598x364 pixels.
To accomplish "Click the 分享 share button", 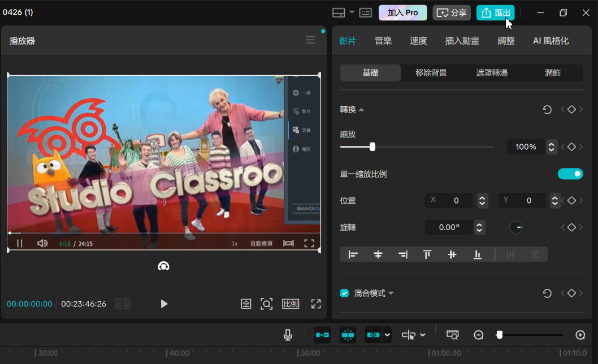I will [x=452, y=12].
